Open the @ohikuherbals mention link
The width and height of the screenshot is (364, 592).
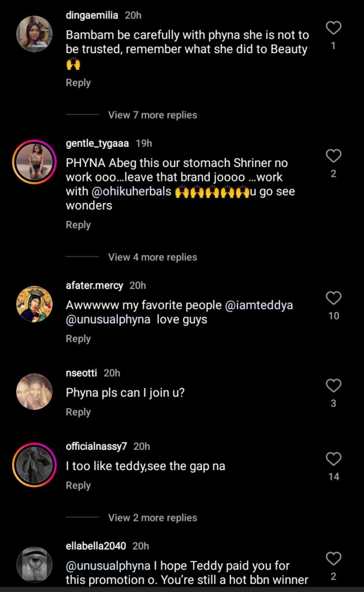131,191
